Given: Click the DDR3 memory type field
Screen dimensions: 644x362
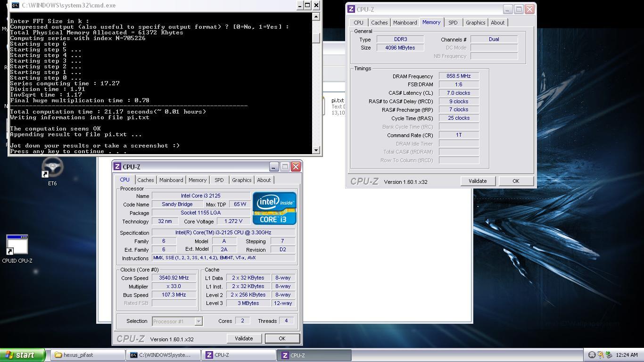Looking at the screenshot, I should (x=400, y=39).
